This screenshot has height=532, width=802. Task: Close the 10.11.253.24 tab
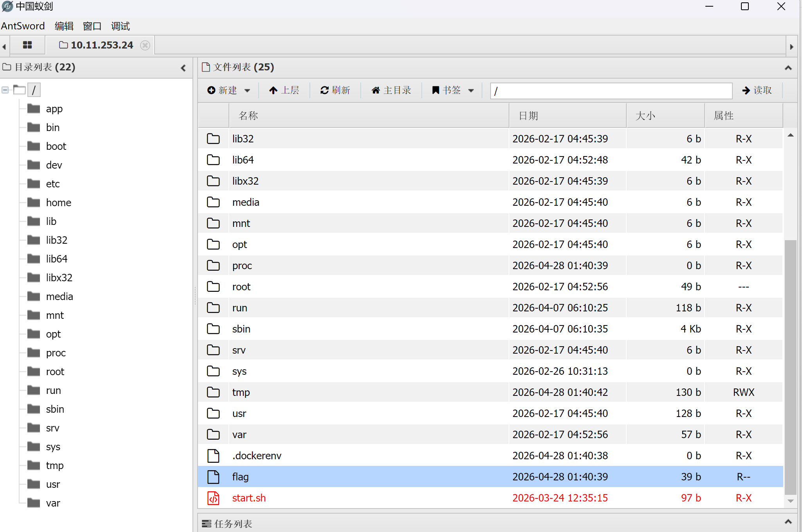point(145,45)
